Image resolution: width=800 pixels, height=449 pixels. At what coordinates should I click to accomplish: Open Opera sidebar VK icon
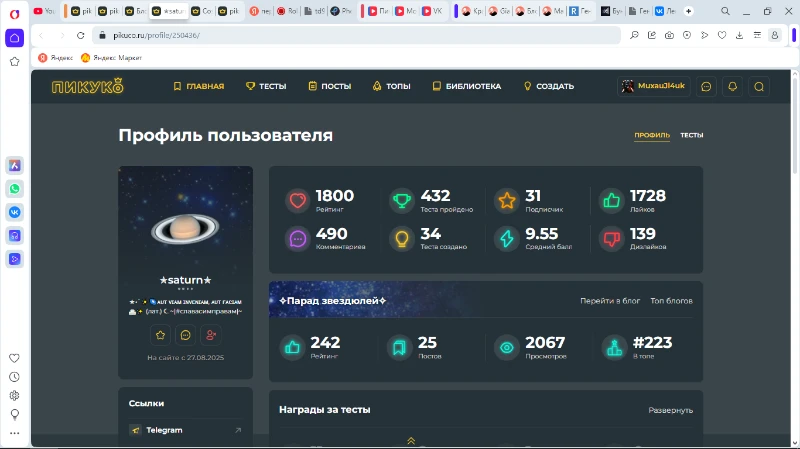[x=14, y=212]
